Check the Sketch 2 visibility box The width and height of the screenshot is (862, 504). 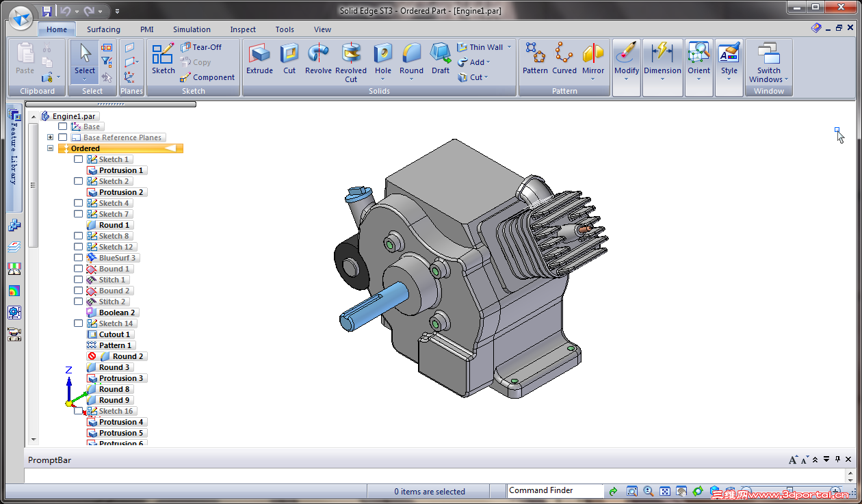pyautogui.click(x=78, y=181)
